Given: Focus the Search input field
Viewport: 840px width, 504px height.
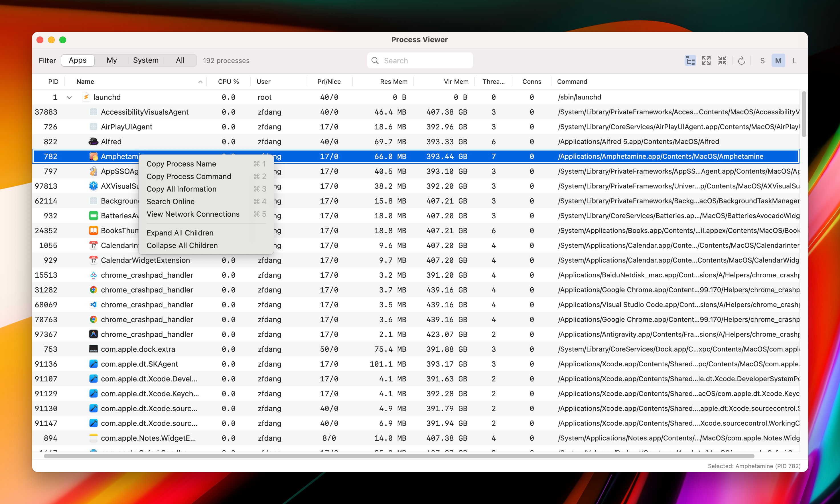Looking at the screenshot, I should click(425, 60).
